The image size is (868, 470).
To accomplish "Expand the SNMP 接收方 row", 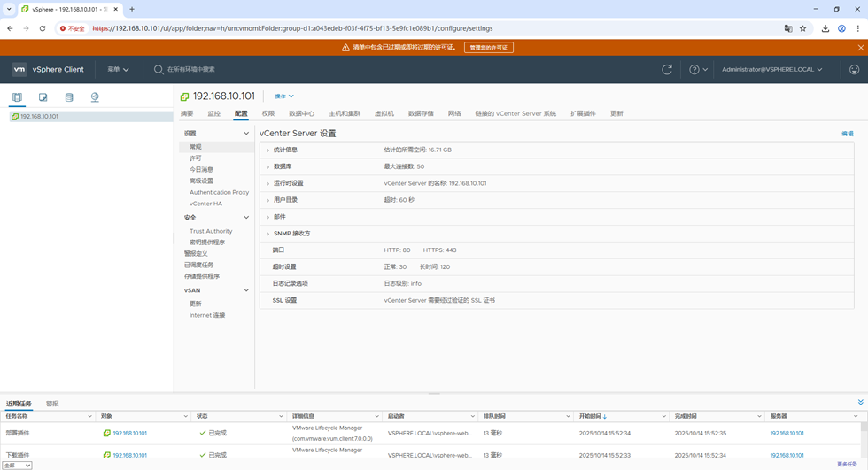I will [x=268, y=234].
